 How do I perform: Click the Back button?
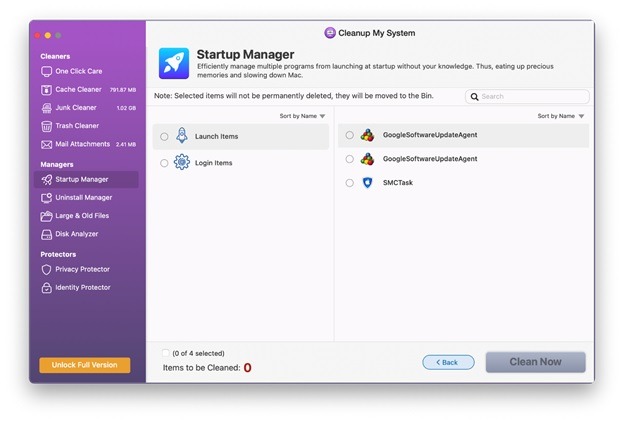tap(448, 362)
